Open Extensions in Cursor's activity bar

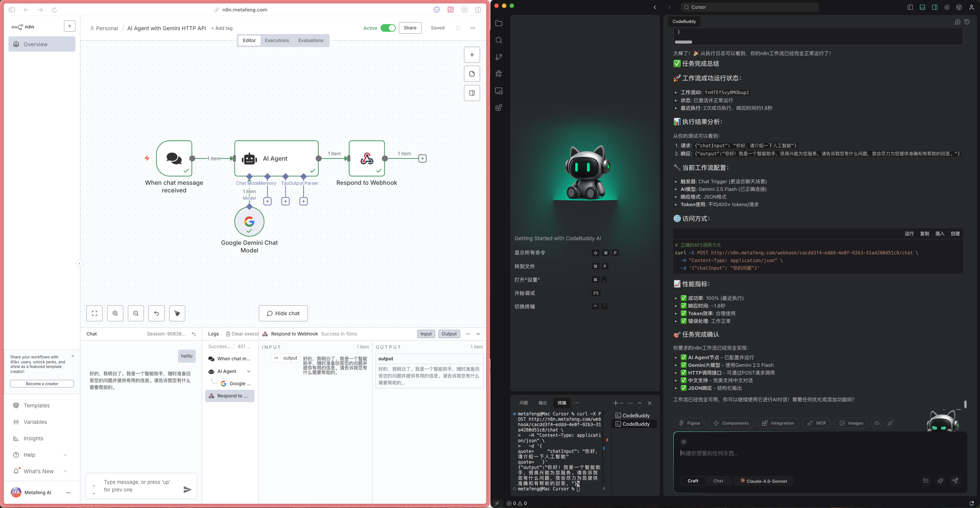499,107
